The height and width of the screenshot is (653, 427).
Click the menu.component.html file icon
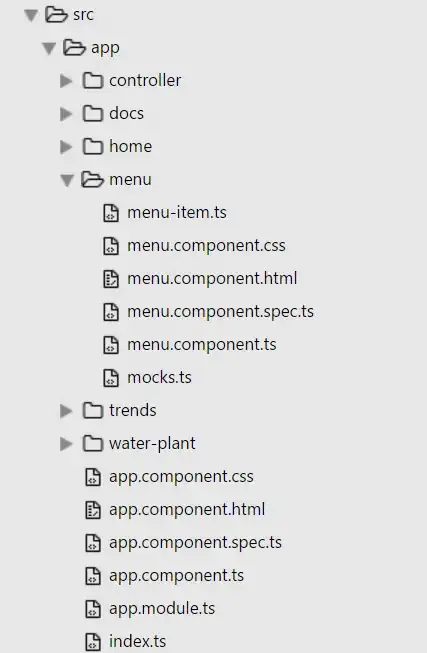click(111, 279)
